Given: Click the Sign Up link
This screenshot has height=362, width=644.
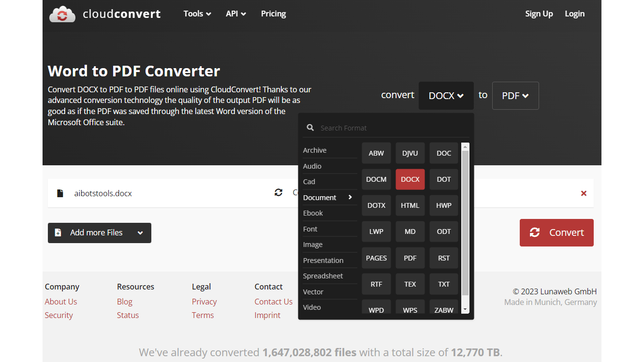Looking at the screenshot, I should pyautogui.click(x=539, y=14).
